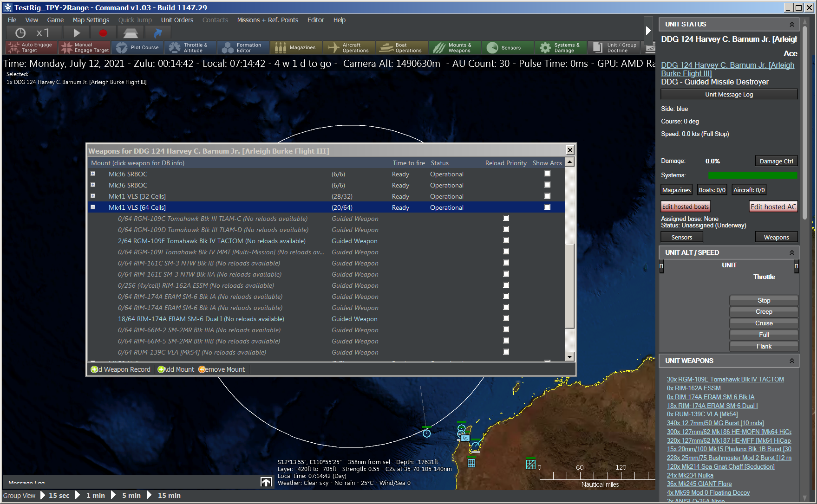Check reload priority for RGM-109E Tomahawk TACTOM
817x504 pixels.
506,240
